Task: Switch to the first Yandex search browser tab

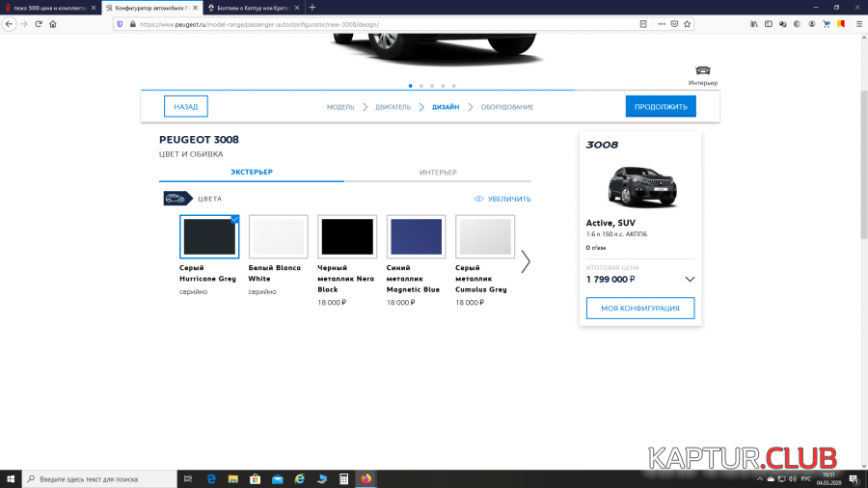Action: coord(49,8)
